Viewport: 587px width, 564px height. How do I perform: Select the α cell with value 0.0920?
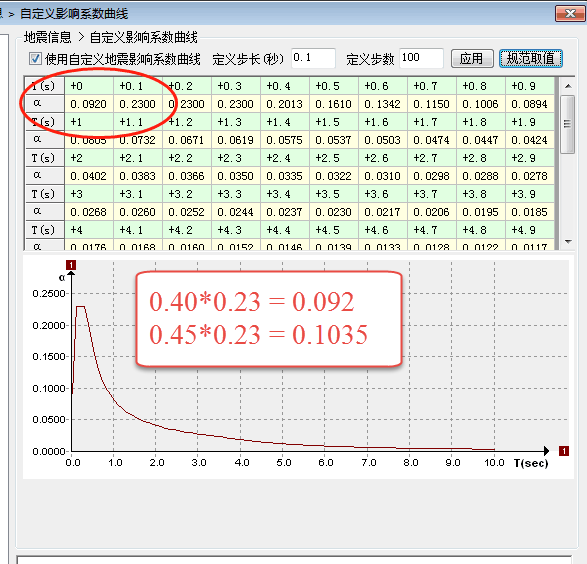[x=89, y=104]
